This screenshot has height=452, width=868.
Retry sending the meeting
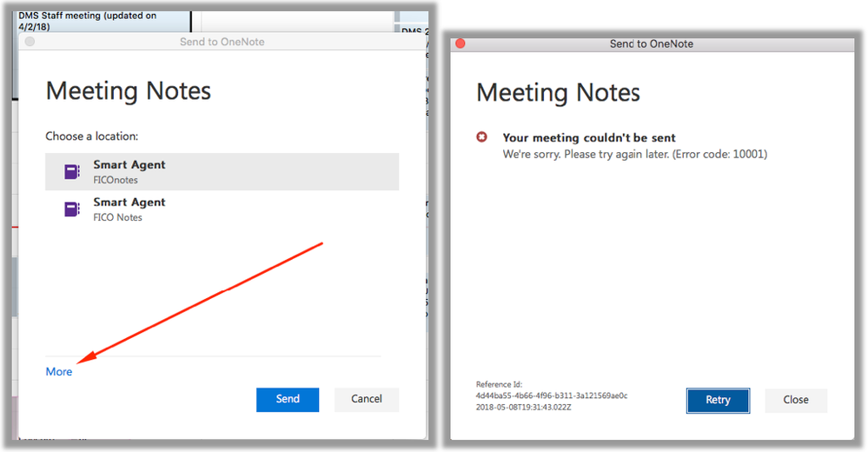coord(718,401)
